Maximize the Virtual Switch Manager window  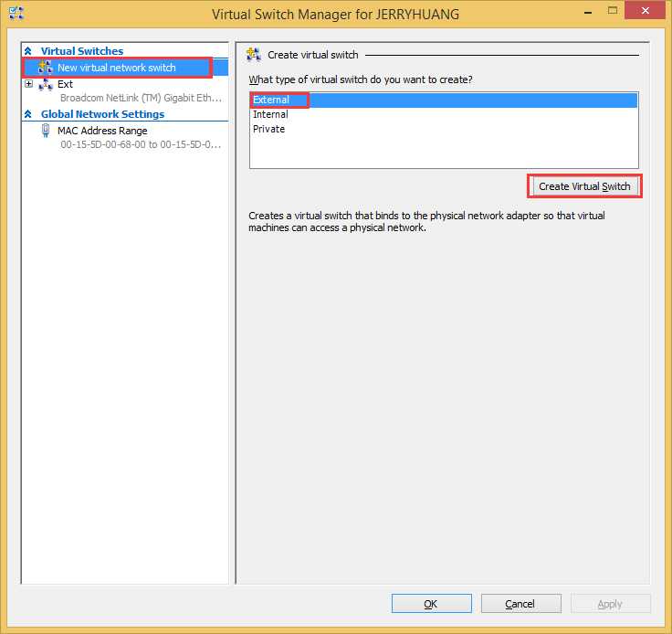613,11
